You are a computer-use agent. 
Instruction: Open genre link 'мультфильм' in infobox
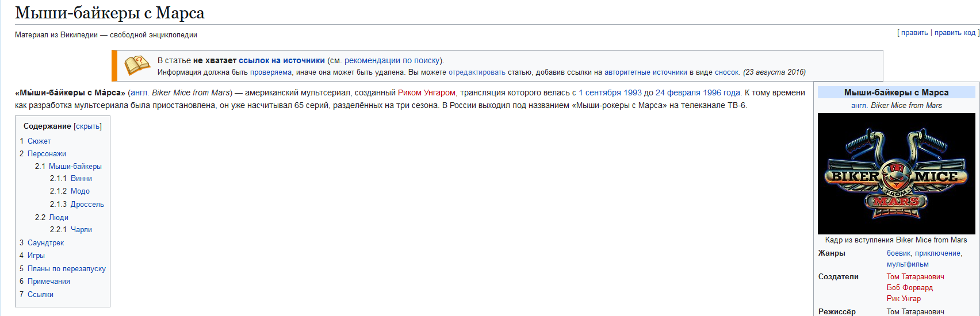[908, 264]
